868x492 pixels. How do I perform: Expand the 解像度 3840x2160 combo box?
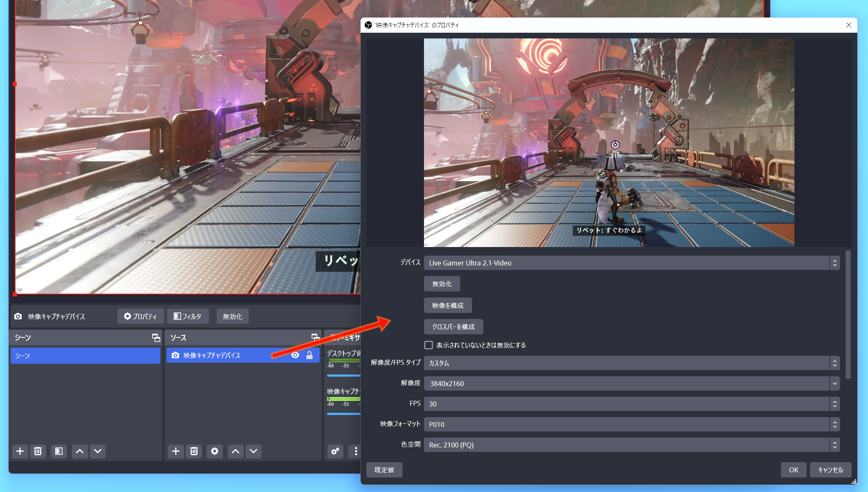632,384
